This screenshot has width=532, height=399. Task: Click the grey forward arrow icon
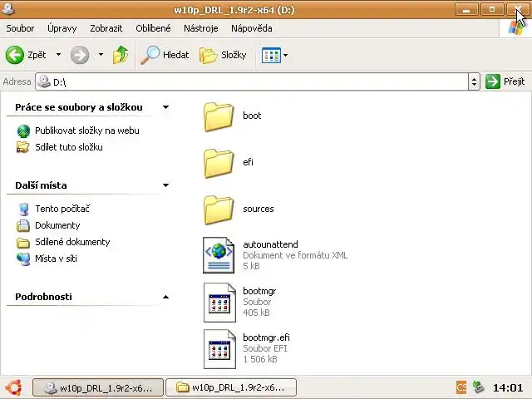point(80,55)
